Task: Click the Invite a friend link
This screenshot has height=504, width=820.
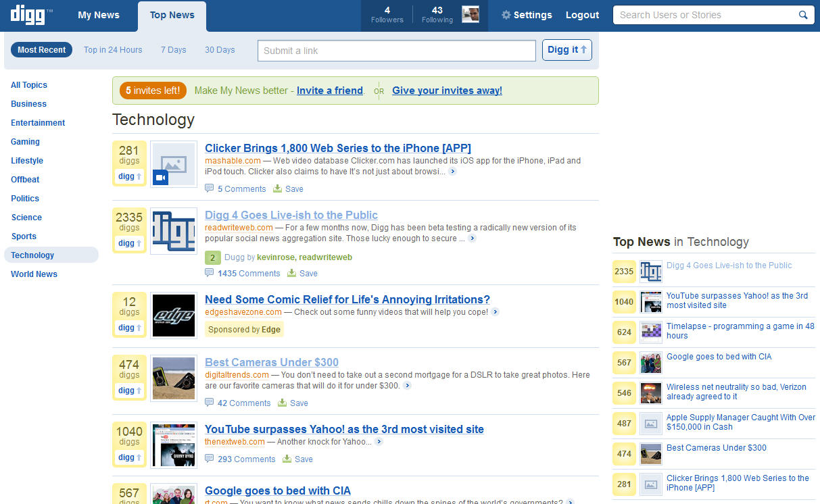Action: (x=330, y=91)
